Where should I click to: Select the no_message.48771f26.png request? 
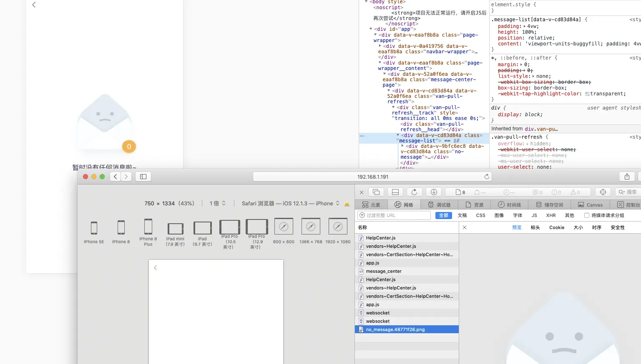point(407,329)
